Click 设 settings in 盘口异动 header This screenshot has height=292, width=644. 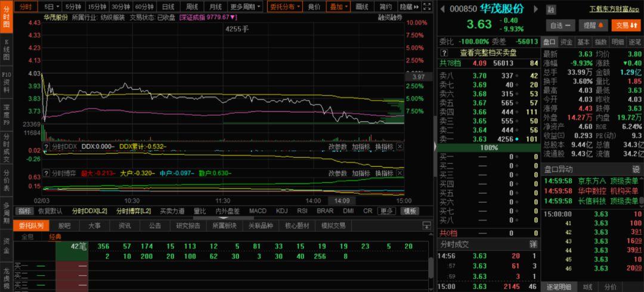[x=636, y=169]
